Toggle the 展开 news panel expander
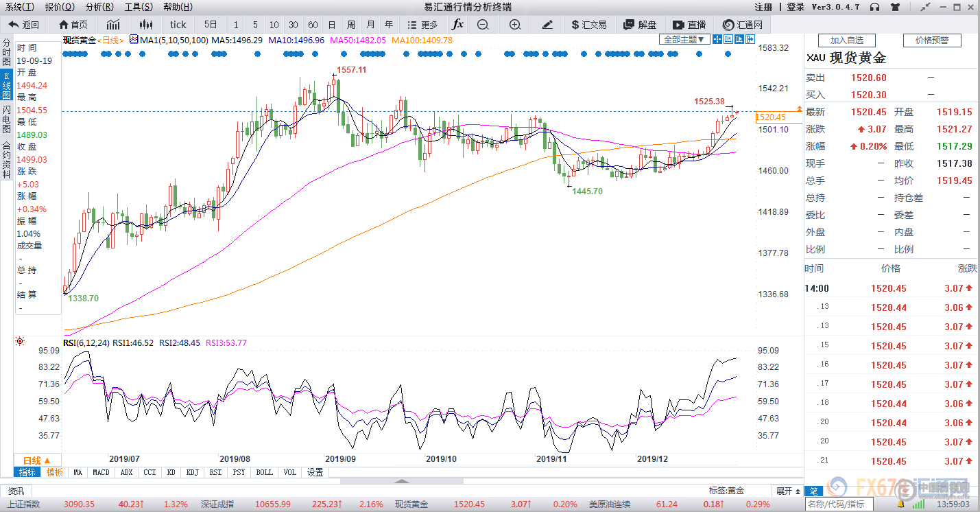 [787, 491]
